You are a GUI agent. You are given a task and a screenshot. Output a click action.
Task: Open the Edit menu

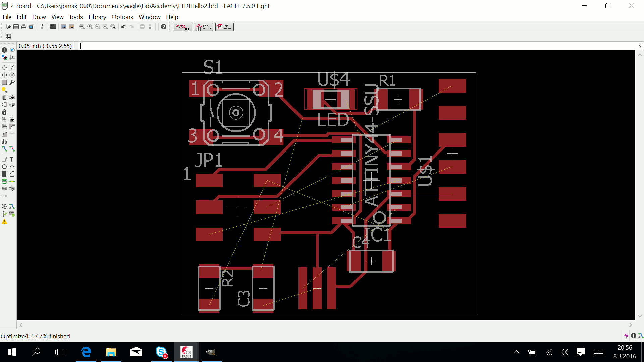coord(22,17)
